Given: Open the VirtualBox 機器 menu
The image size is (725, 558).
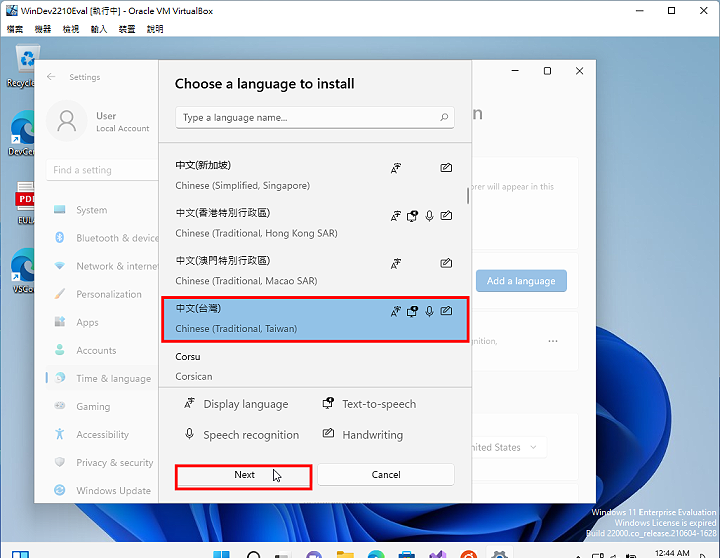Looking at the screenshot, I should click(x=43, y=29).
